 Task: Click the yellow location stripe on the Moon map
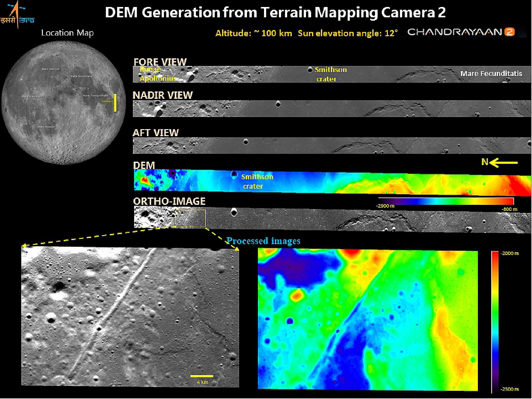pos(116,103)
